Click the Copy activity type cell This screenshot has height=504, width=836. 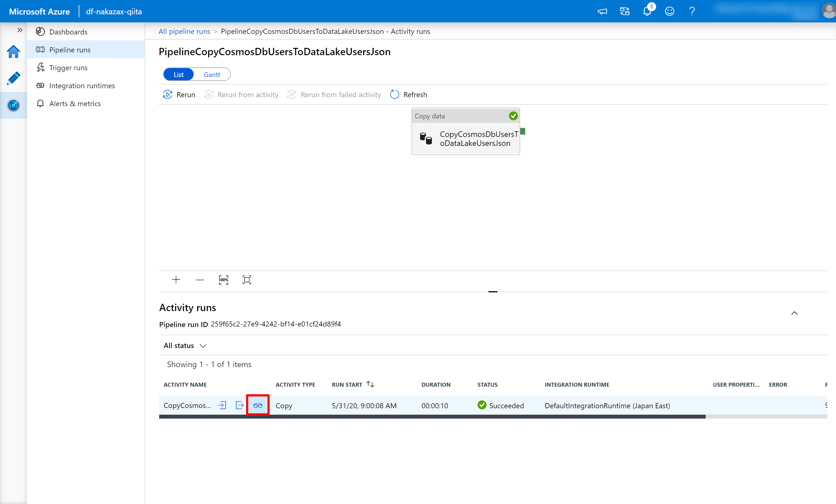pos(284,405)
